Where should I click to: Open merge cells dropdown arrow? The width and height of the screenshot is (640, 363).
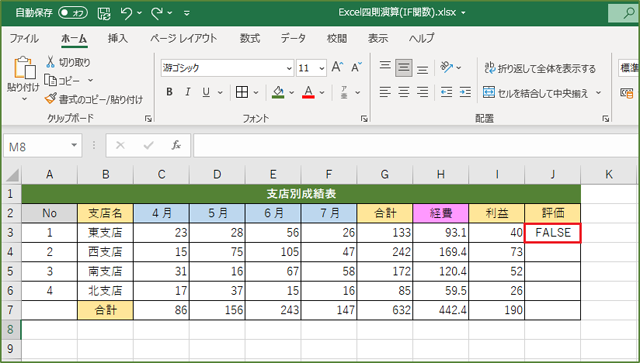(598, 93)
